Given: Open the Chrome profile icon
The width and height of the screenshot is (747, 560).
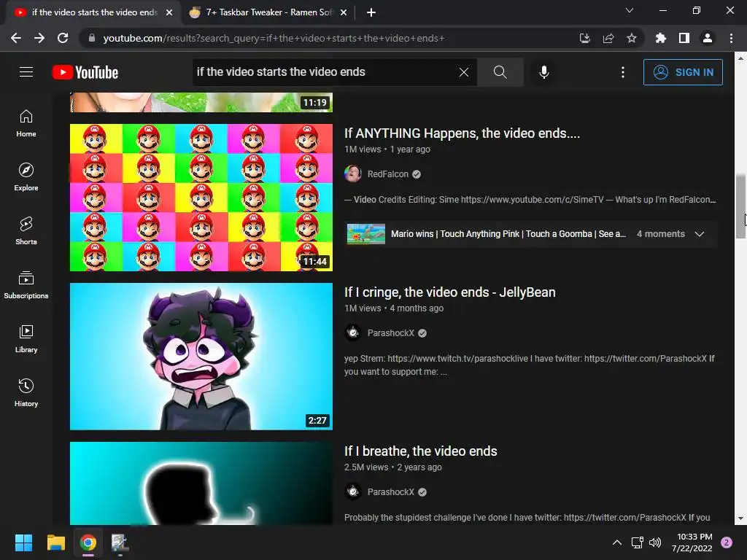Looking at the screenshot, I should pos(708,38).
